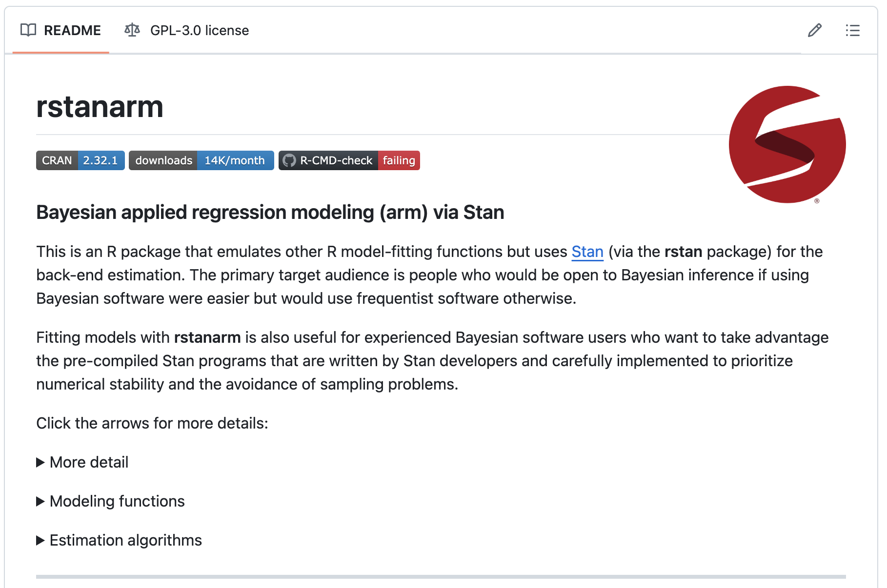Click the rstanarm title heading

(x=100, y=107)
